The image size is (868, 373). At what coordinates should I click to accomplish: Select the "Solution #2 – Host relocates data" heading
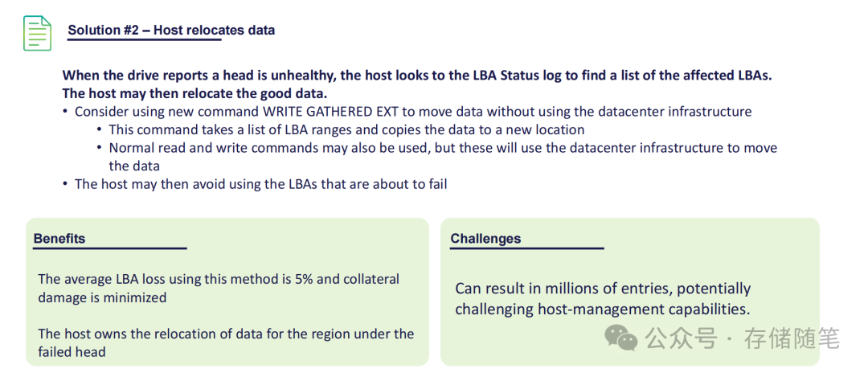[x=171, y=31]
